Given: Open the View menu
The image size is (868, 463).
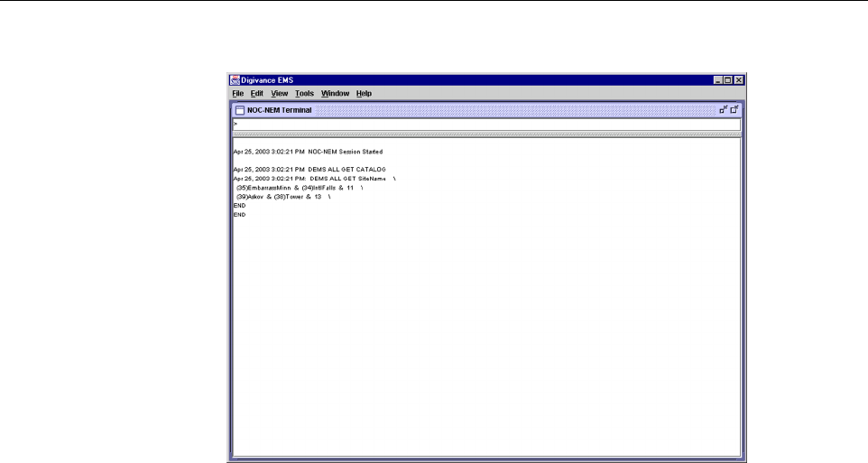Looking at the screenshot, I should coord(280,94).
